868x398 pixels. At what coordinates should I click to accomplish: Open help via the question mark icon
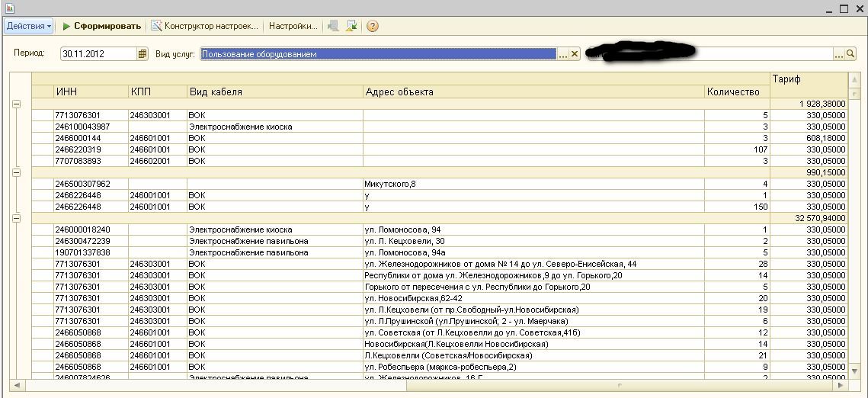click(x=373, y=26)
